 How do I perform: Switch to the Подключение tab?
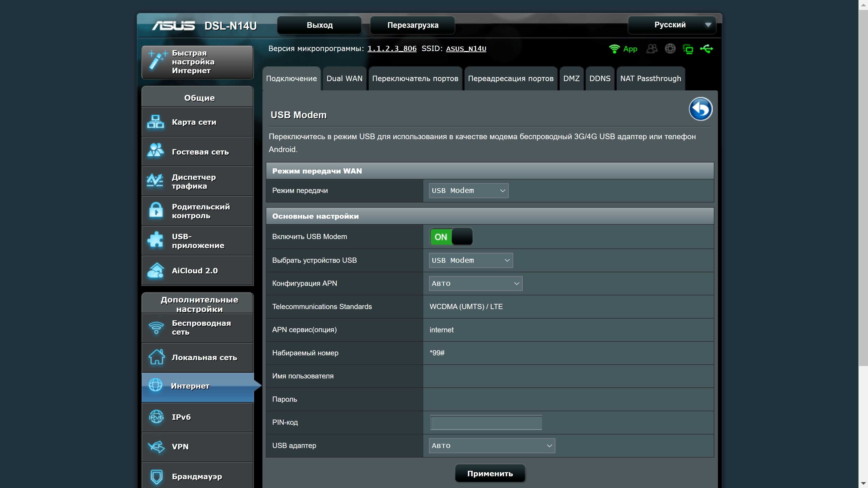pyautogui.click(x=291, y=78)
